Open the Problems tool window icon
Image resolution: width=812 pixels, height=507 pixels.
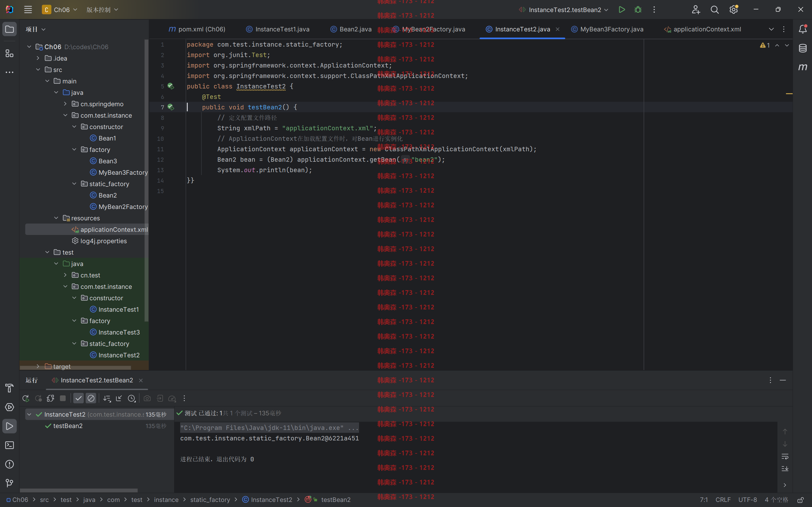click(x=10, y=464)
